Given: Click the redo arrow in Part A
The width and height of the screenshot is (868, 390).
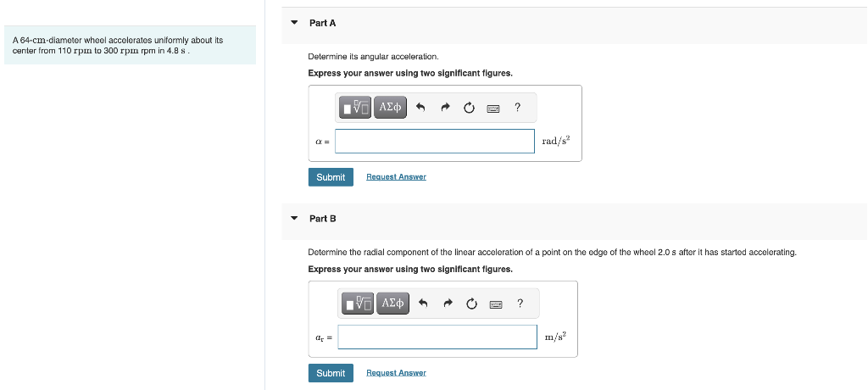Looking at the screenshot, I should 445,108.
